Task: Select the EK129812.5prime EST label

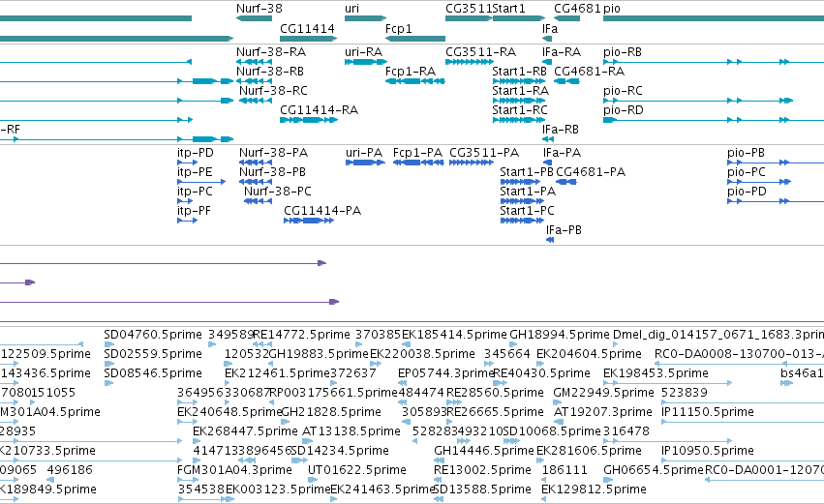Action: point(594,489)
